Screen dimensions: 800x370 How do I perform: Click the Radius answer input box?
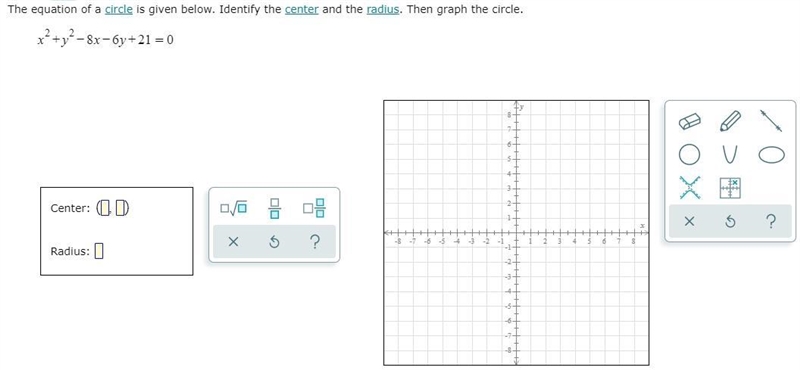tap(99, 251)
